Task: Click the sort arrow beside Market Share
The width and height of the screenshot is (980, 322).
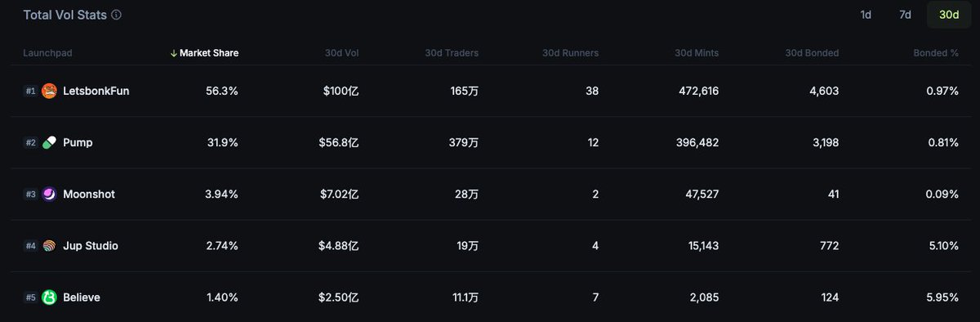Action: point(173,53)
